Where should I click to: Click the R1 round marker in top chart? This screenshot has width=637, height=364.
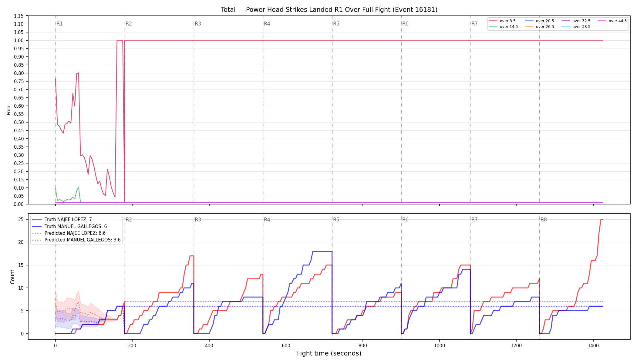tap(59, 24)
